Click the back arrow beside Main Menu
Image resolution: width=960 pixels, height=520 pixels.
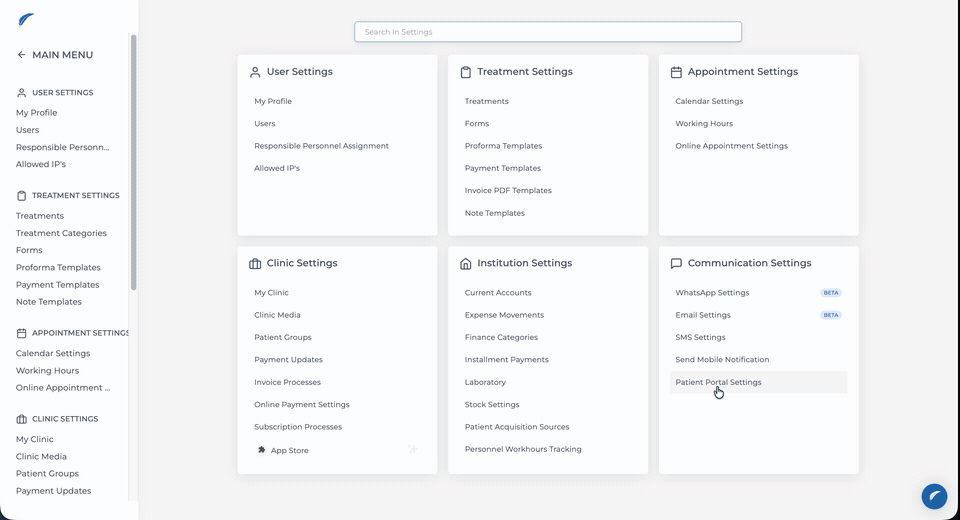pyautogui.click(x=21, y=55)
